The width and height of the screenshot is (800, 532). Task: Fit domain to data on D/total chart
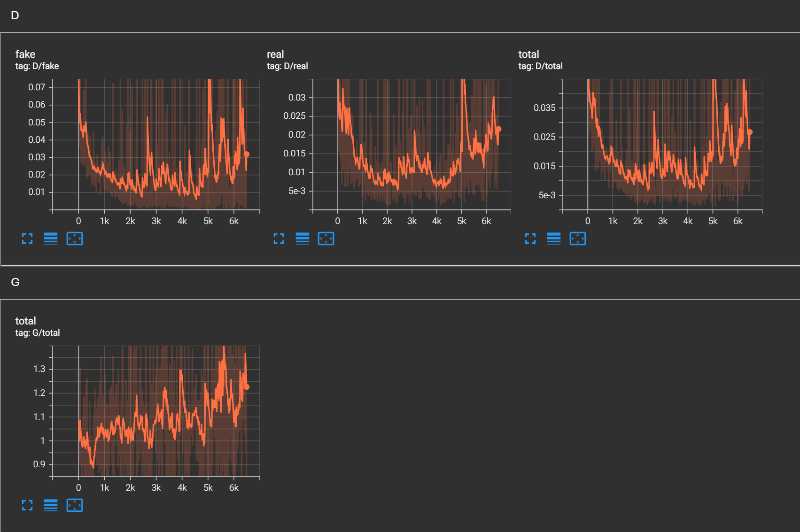(578, 239)
